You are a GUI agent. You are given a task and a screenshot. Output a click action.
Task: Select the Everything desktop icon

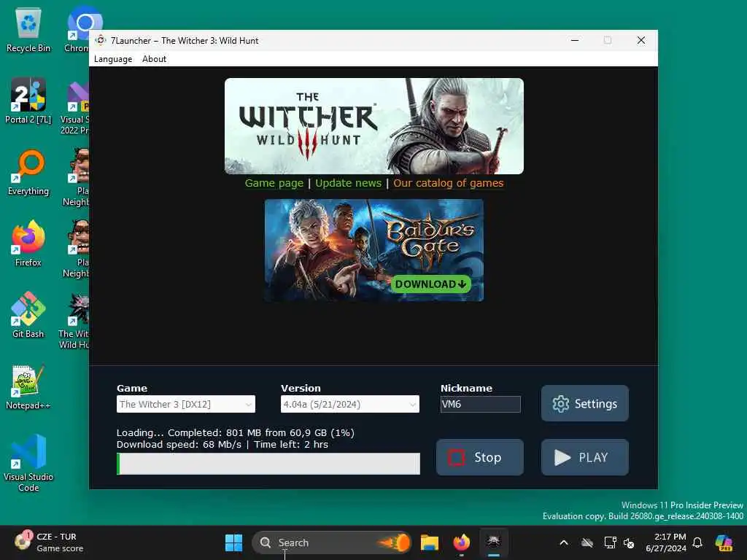coord(28,172)
